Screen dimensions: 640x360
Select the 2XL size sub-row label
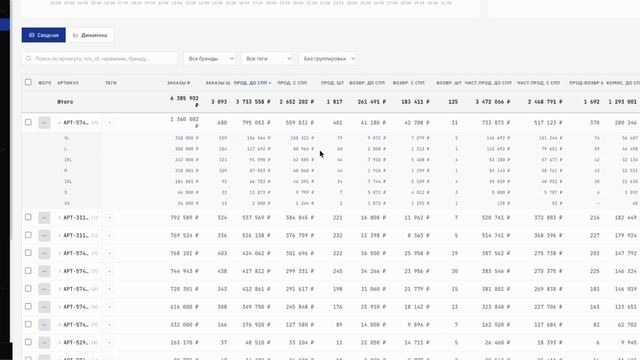[x=67, y=160]
